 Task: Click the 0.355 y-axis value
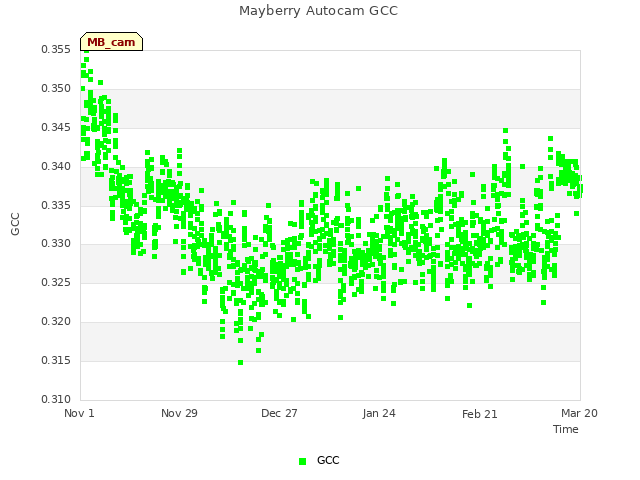(56, 49)
